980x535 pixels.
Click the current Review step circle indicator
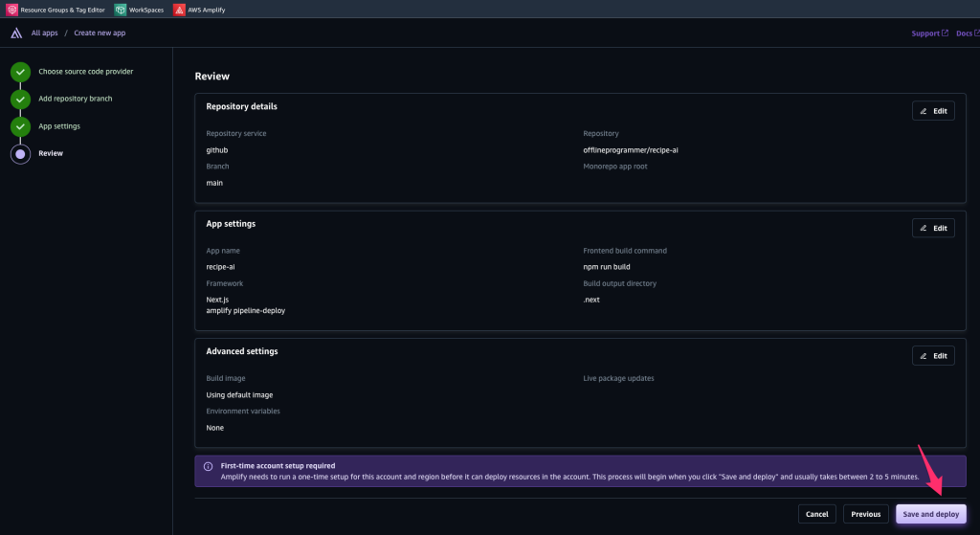click(21, 154)
